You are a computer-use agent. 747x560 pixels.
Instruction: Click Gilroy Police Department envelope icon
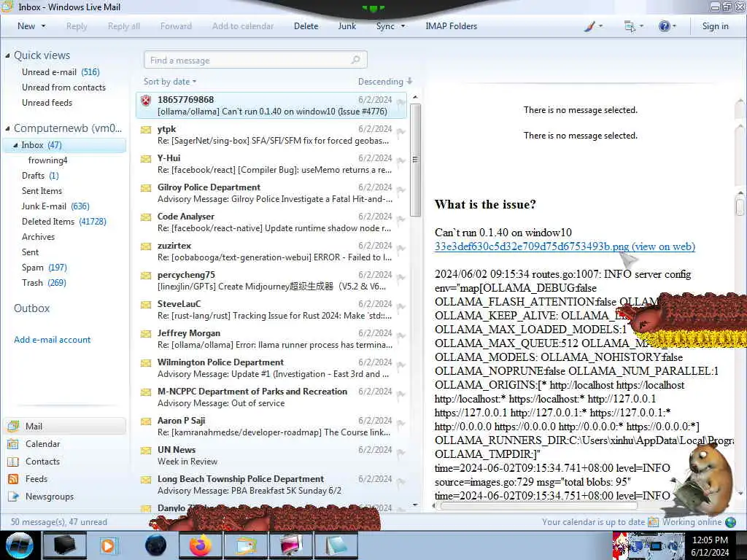[146, 187]
